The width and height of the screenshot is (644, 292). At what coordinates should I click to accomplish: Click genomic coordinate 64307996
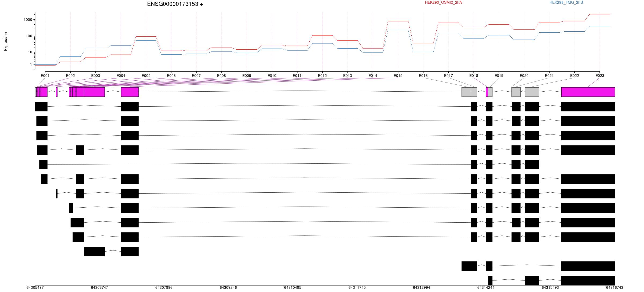(x=164, y=287)
